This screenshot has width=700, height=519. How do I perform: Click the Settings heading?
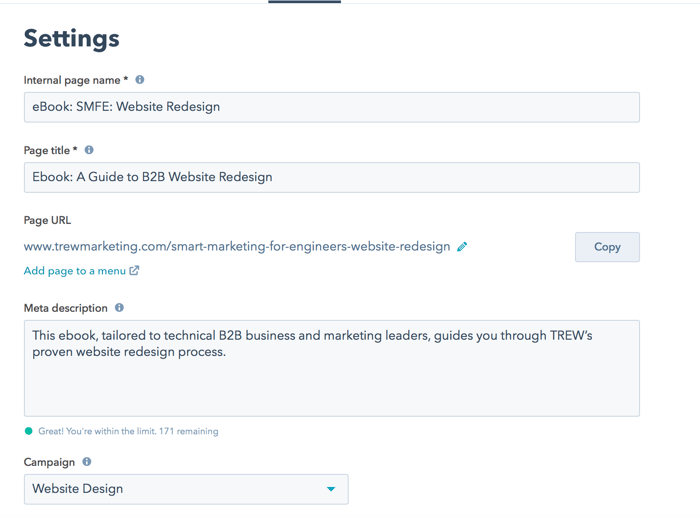tap(71, 39)
